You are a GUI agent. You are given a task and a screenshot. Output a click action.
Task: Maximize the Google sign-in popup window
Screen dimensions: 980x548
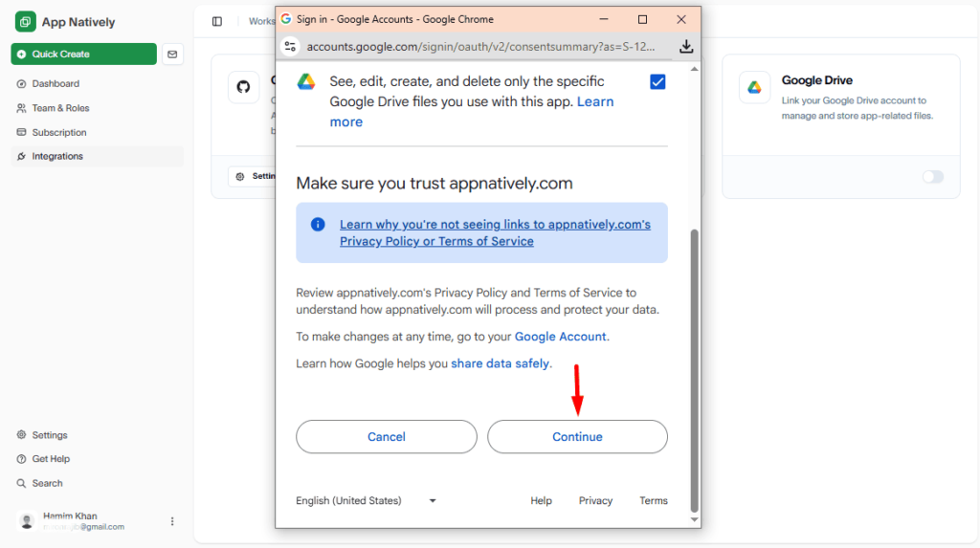[x=642, y=19]
